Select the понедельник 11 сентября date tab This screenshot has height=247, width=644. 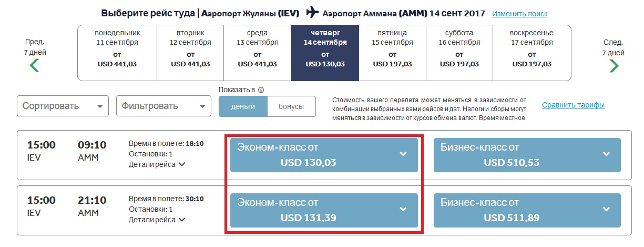(x=117, y=53)
